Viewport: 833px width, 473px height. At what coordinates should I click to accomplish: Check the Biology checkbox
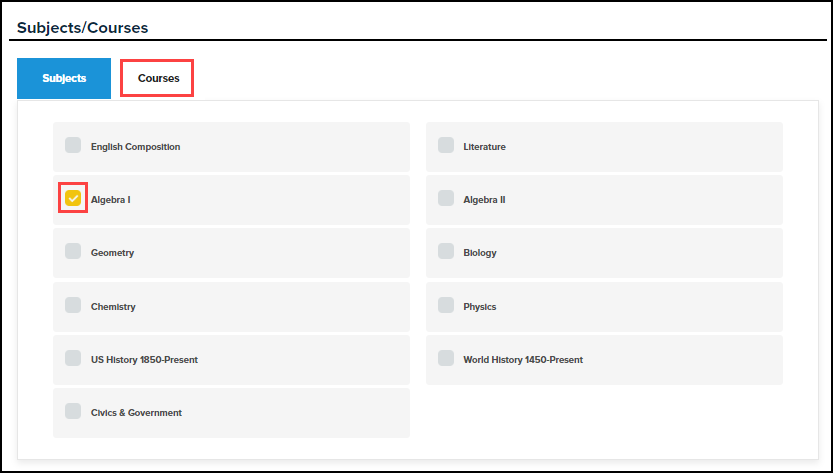pos(446,251)
